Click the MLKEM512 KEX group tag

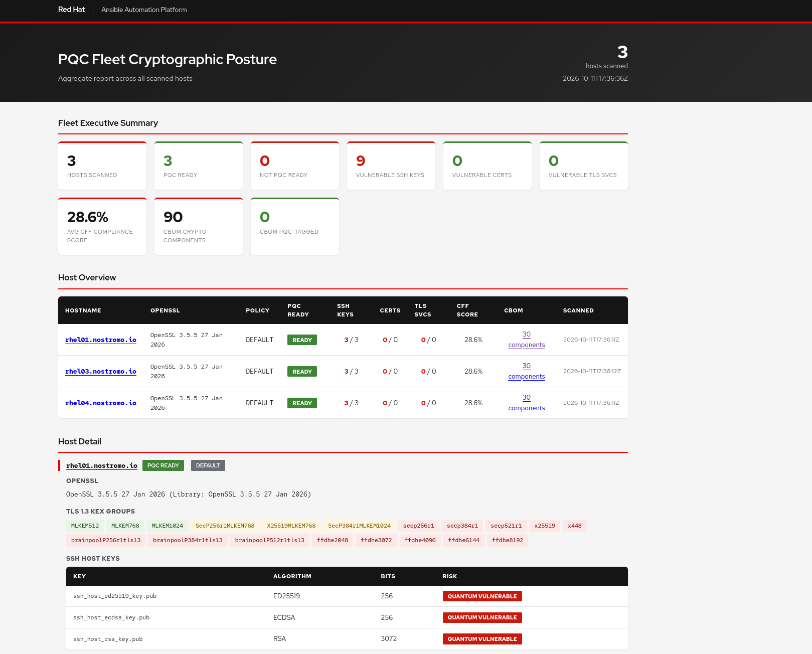point(85,526)
